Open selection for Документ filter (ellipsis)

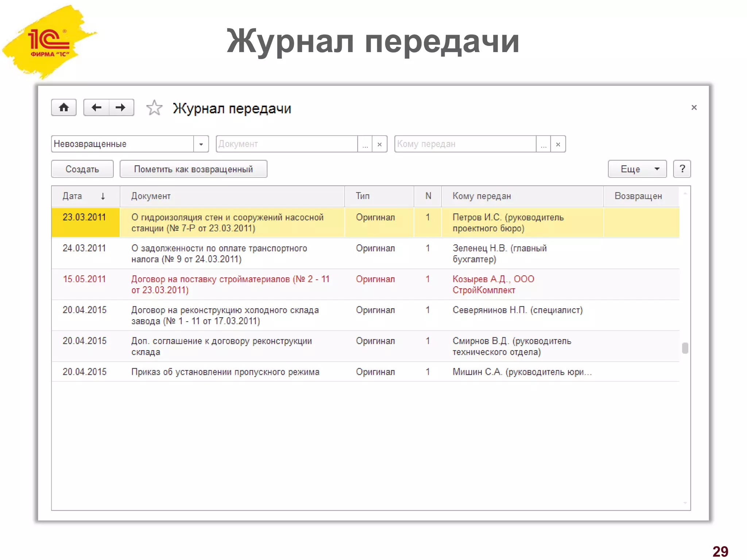365,144
